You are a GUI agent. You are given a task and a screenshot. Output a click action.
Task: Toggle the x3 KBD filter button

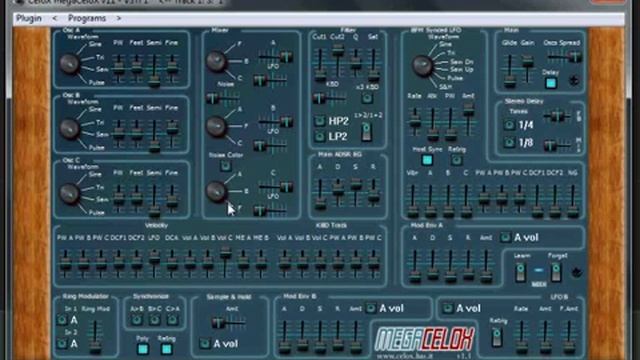(367, 98)
